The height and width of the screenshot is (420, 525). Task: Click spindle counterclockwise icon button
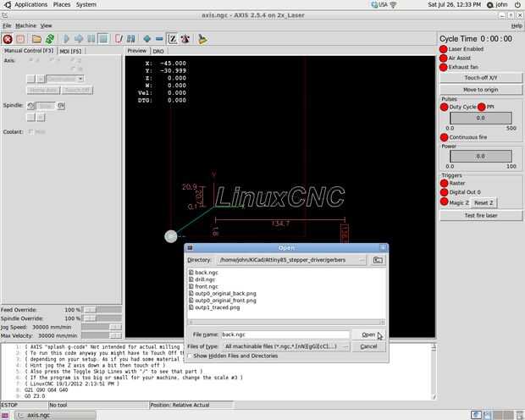(30, 106)
